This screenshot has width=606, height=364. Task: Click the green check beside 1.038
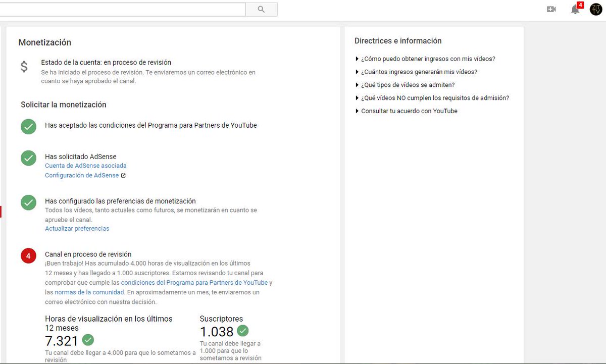point(243,331)
